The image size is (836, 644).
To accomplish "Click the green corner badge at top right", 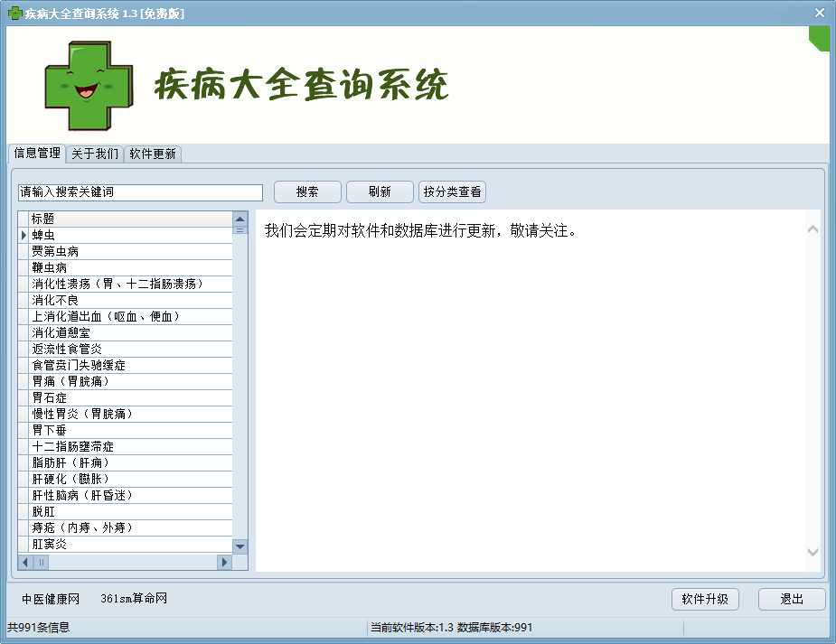I will click(x=820, y=37).
